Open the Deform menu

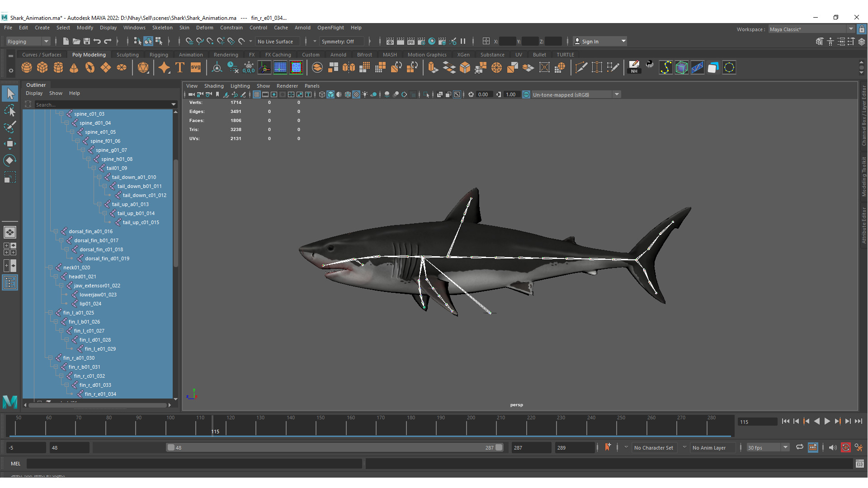204,28
